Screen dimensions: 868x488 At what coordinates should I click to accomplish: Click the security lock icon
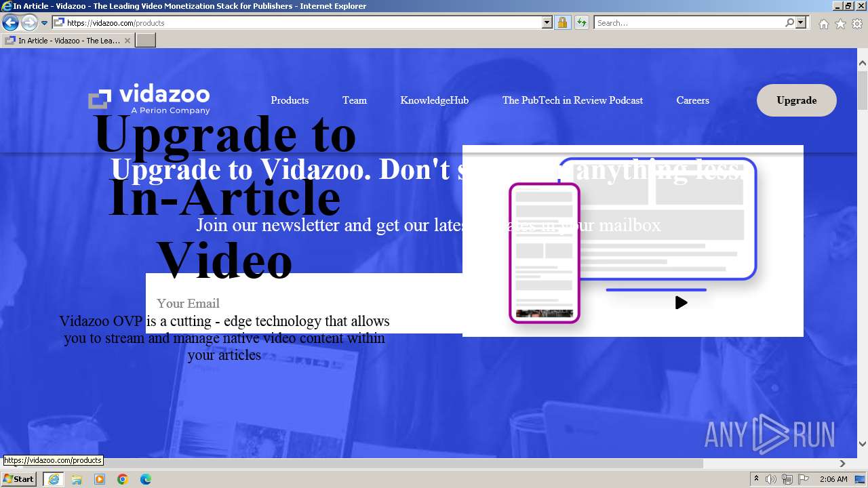coord(562,23)
